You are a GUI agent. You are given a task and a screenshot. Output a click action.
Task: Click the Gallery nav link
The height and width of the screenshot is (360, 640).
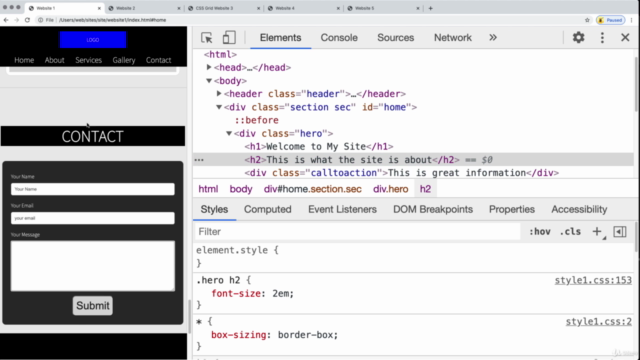[124, 60]
